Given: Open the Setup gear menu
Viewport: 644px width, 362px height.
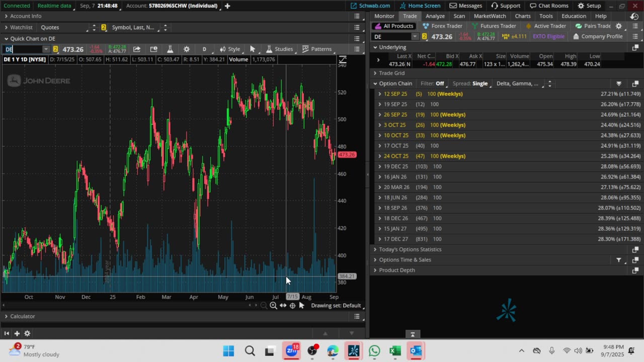Looking at the screenshot, I should (589, 6).
